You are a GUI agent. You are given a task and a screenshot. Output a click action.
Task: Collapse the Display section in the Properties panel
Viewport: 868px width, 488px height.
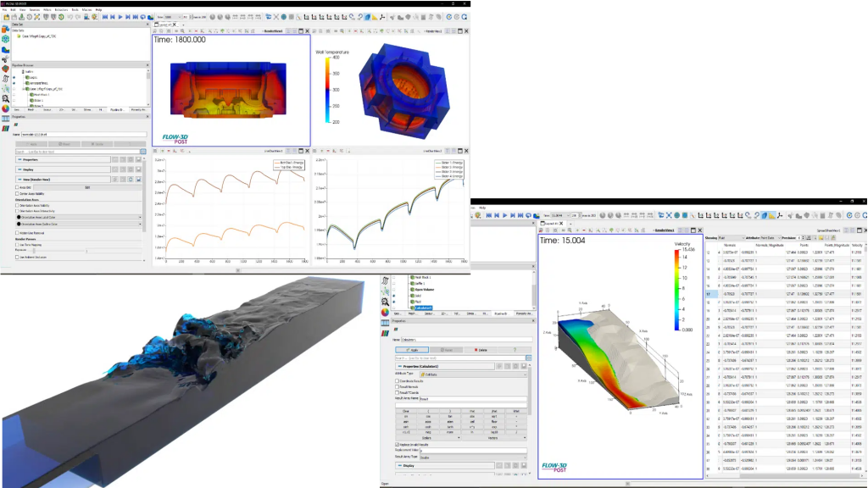pyautogui.click(x=28, y=169)
